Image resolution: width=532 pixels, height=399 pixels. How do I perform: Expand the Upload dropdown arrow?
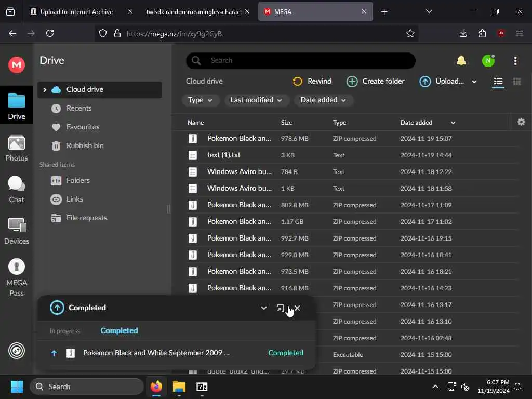474,82
